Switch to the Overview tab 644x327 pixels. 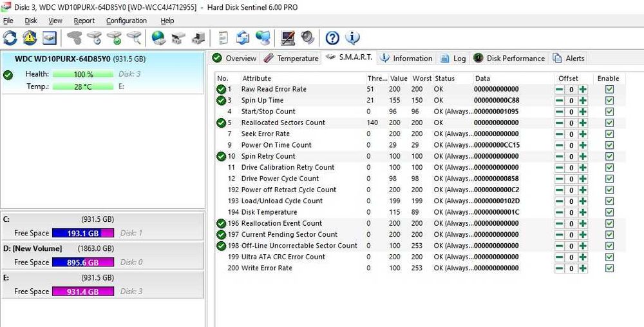[234, 59]
